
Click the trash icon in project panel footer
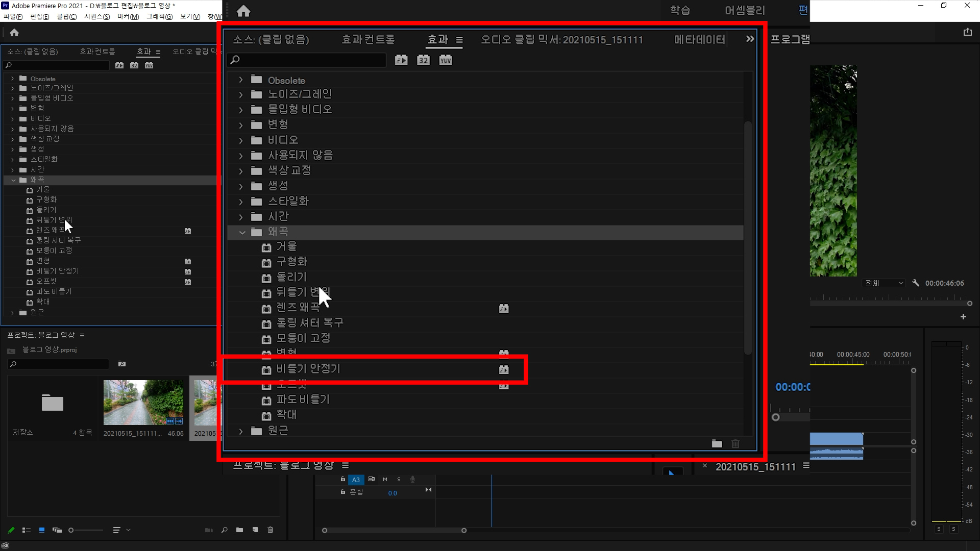pyautogui.click(x=270, y=530)
